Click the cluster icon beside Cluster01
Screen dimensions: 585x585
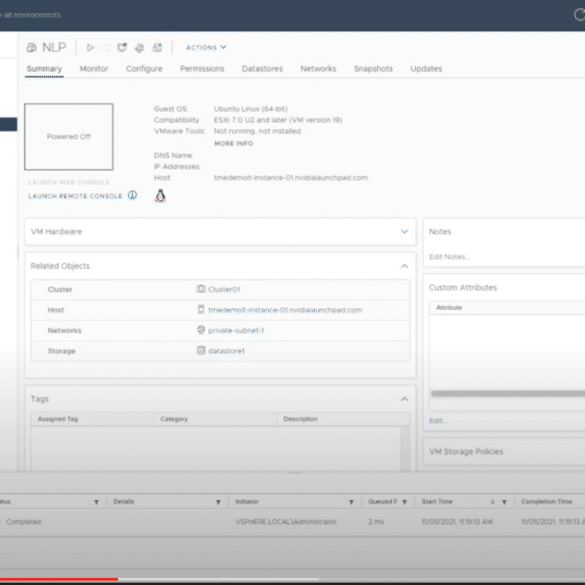pos(201,289)
